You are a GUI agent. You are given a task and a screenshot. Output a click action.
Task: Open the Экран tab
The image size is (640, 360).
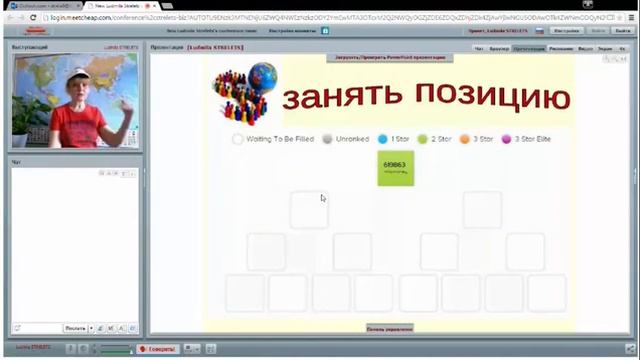(x=605, y=49)
